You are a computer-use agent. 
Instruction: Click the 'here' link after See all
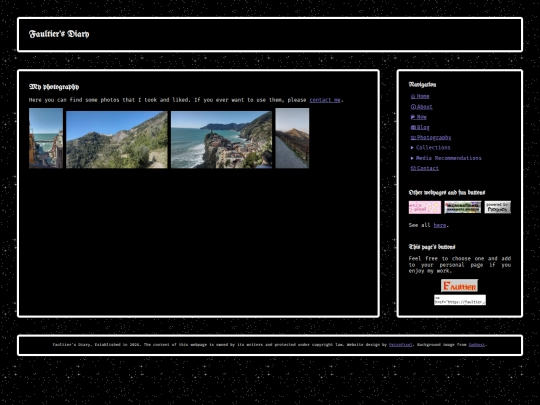(x=440, y=225)
